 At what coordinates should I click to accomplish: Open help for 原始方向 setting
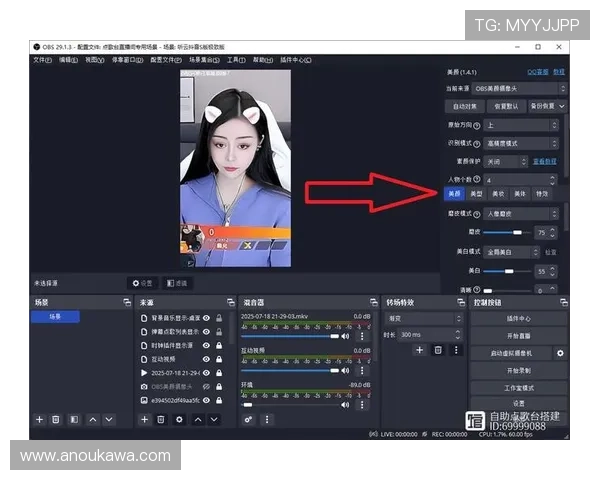[x=476, y=126]
